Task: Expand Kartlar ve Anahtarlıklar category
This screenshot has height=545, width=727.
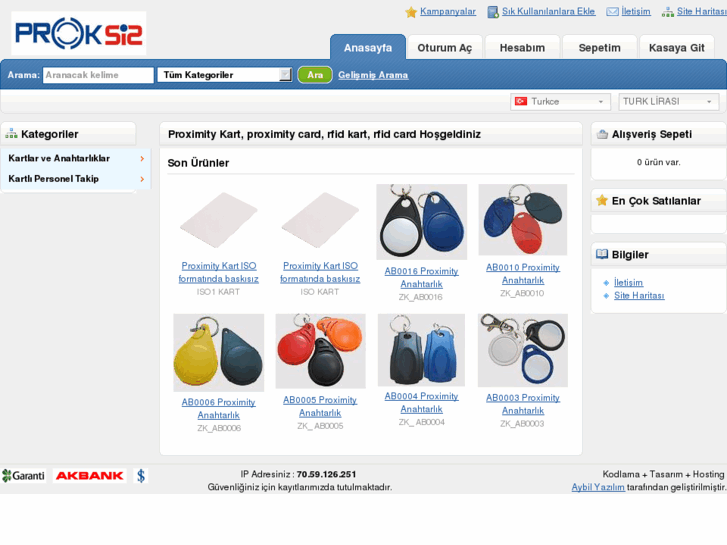Action: pos(76,159)
